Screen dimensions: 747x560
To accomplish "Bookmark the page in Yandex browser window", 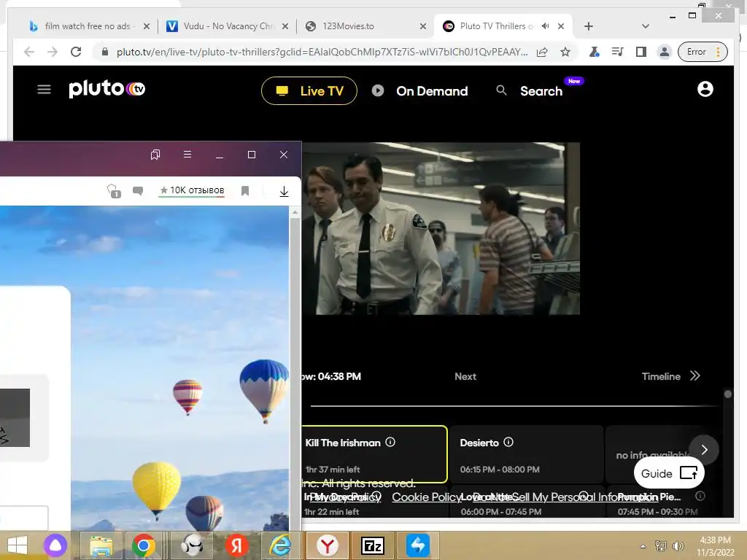I will pyautogui.click(x=245, y=191).
